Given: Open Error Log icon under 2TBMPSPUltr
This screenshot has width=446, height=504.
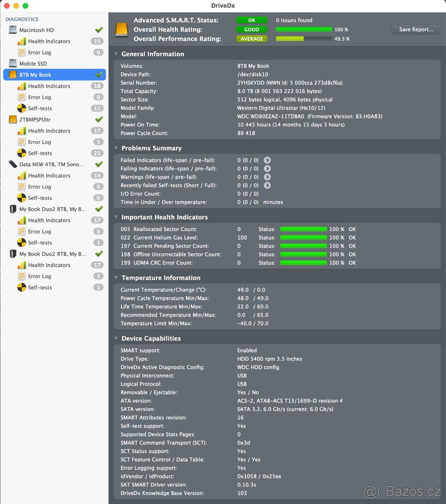Looking at the screenshot, I should pyautogui.click(x=21, y=142).
